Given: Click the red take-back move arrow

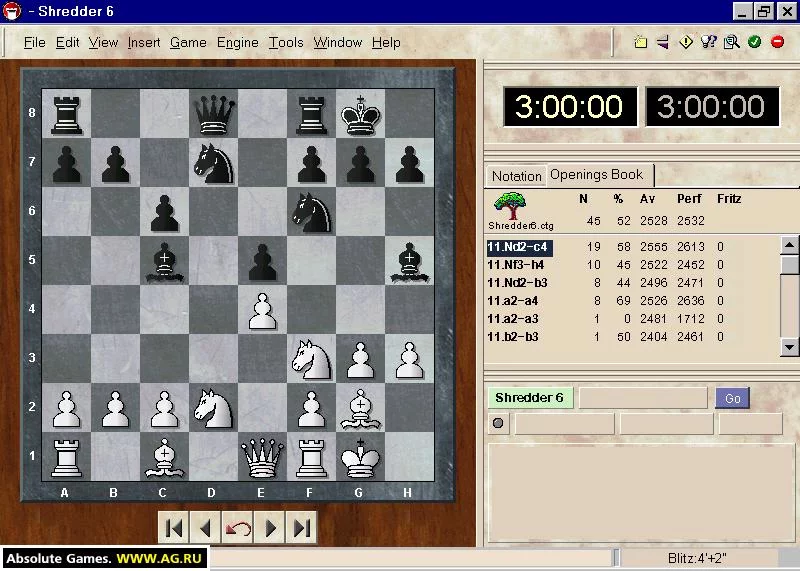Looking at the screenshot, I should 238,528.
